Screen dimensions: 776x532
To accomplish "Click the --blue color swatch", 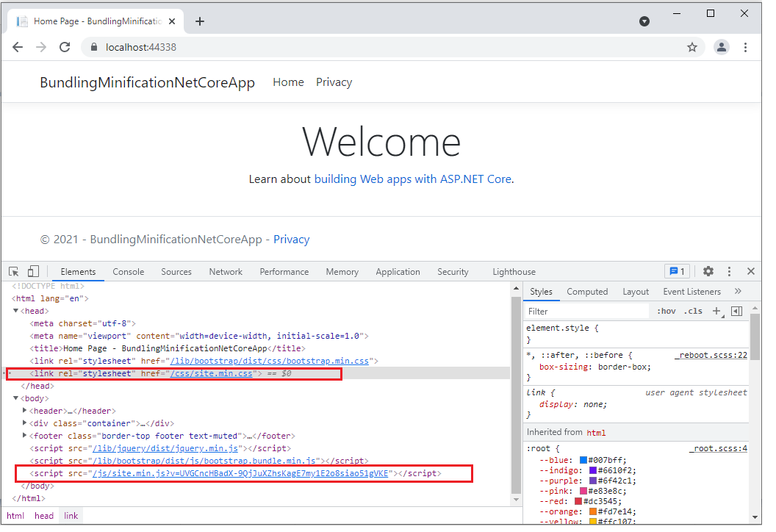I will coord(583,460).
